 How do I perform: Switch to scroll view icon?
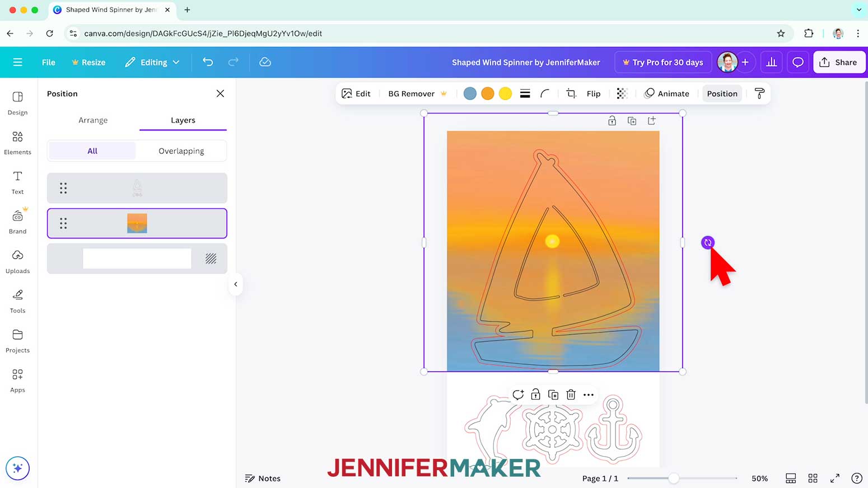[x=791, y=478]
